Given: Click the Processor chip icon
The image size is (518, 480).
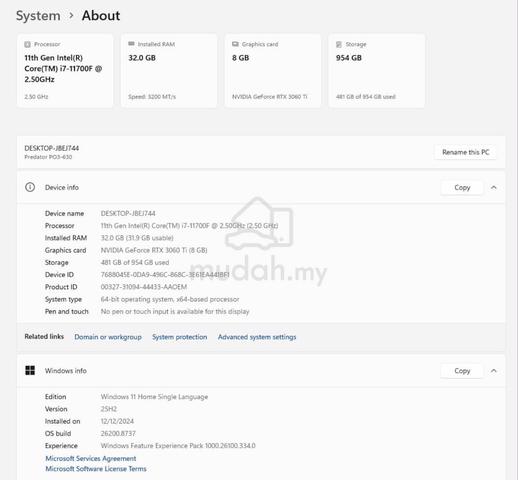Looking at the screenshot, I should 28,44.
